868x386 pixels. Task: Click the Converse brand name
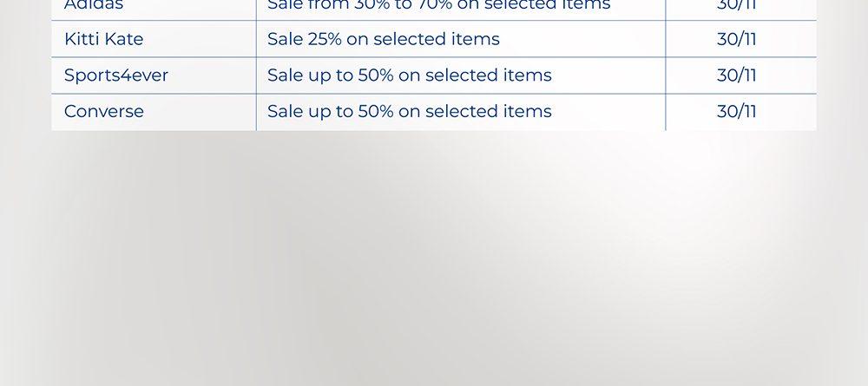(104, 112)
